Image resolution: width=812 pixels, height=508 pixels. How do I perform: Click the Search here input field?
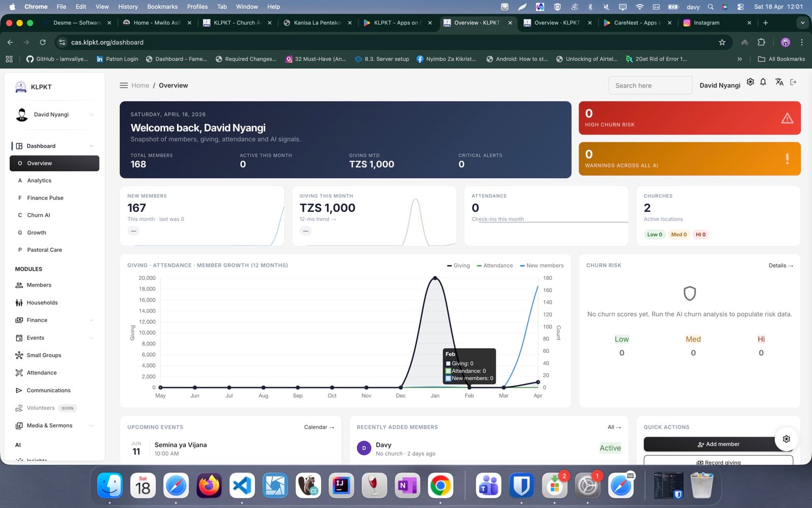pos(650,86)
